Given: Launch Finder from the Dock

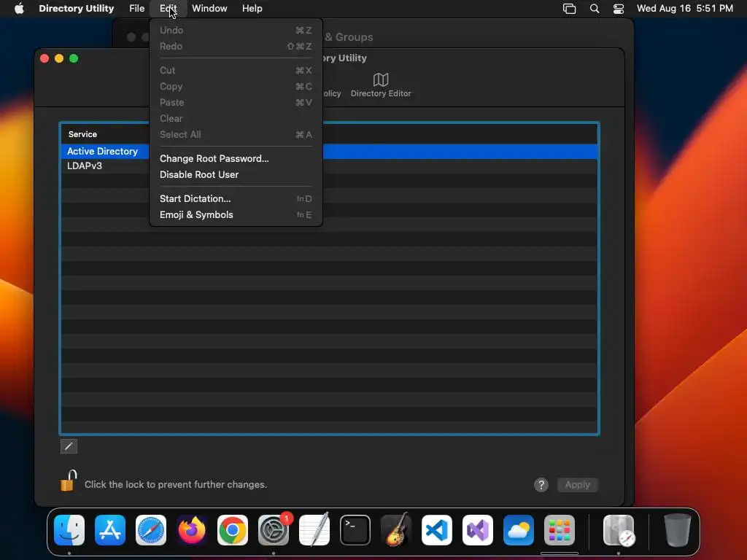Looking at the screenshot, I should pos(69,530).
